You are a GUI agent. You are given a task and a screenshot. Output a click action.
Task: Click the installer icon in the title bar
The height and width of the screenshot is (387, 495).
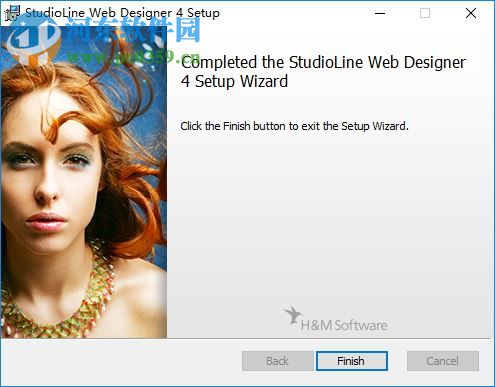tap(12, 13)
